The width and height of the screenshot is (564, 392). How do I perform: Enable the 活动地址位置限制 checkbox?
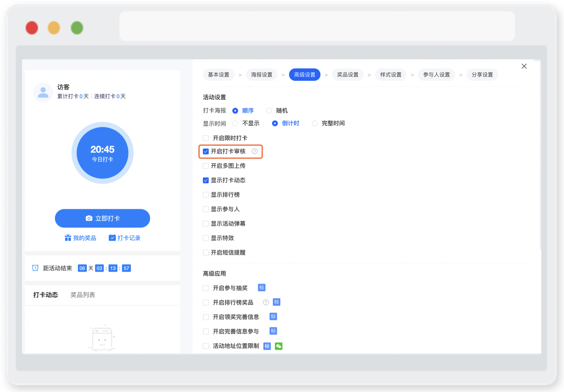pos(206,346)
